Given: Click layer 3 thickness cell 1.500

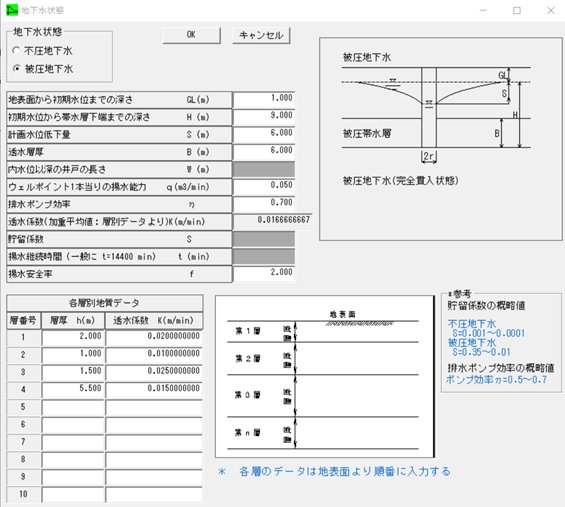Looking at the screenshot, I should pyautogui.click(x=73, y=372).
